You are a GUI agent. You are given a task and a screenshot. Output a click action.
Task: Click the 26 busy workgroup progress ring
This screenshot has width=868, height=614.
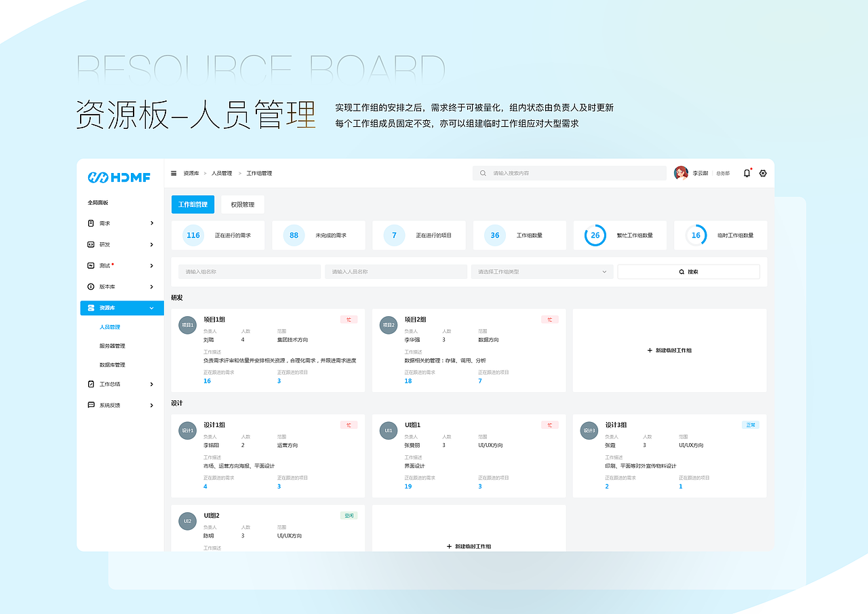595,235
